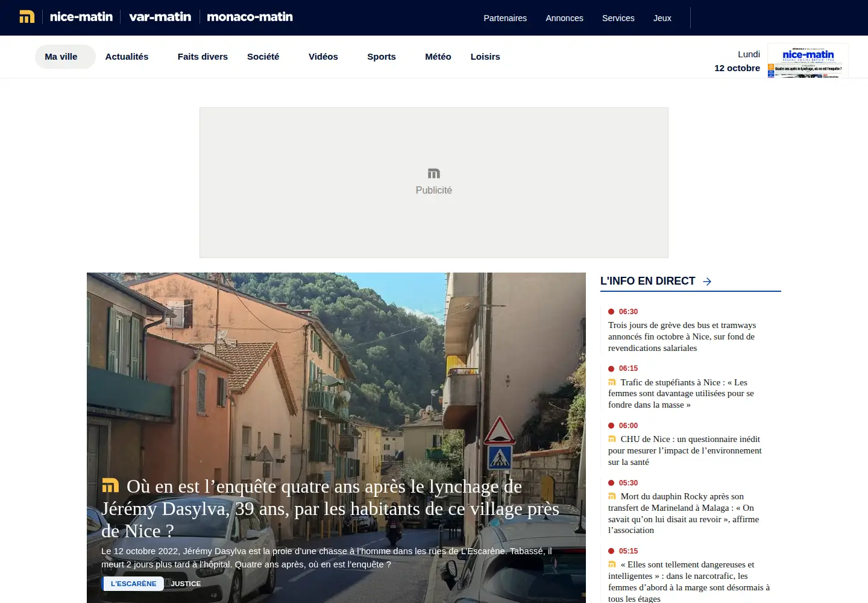Open the Services menu

(618, 18)
